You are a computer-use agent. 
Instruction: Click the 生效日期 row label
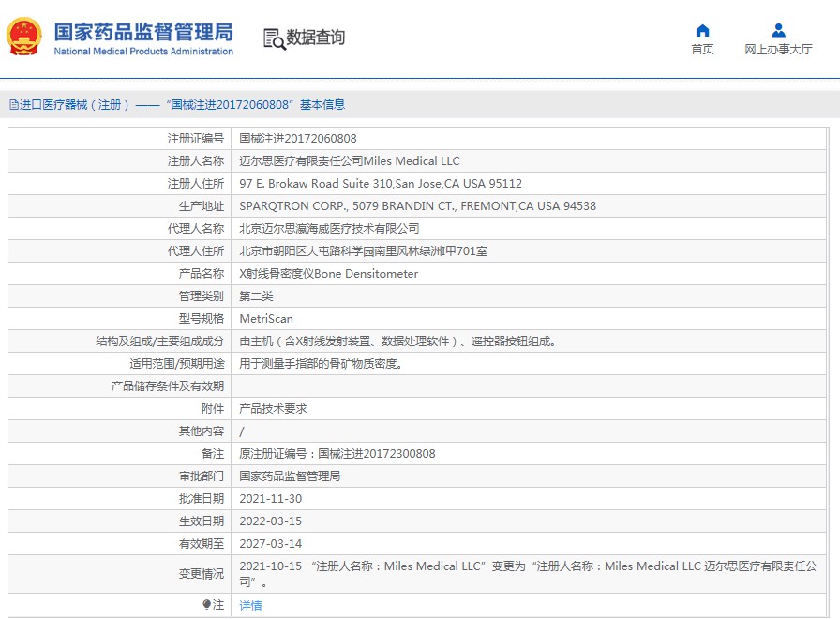[x=202, y=521]
